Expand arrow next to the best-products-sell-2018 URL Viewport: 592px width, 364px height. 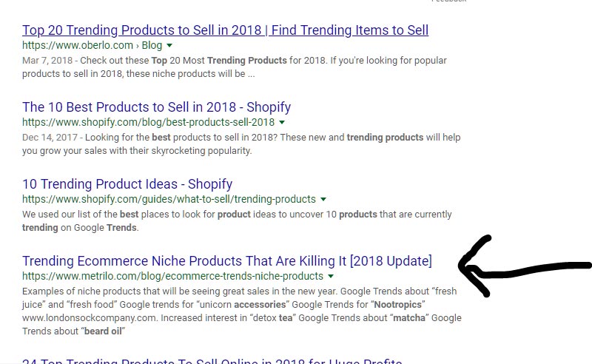283,122
